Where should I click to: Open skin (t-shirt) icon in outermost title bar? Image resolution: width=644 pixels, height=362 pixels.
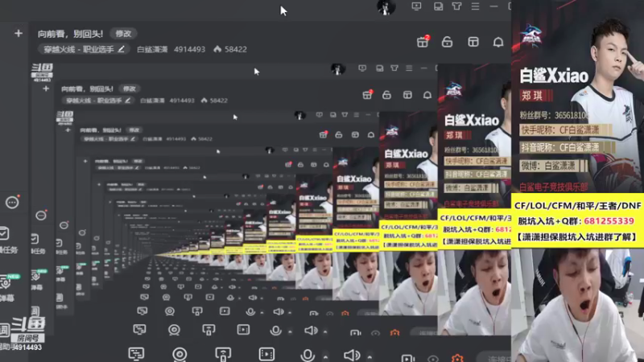tap(456, 6)
